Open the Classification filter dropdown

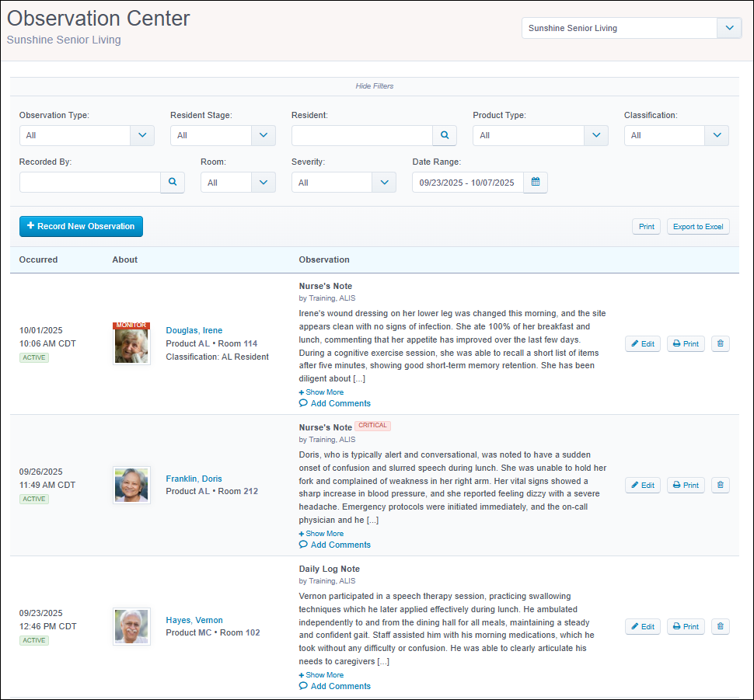click(x=675, y=135)
